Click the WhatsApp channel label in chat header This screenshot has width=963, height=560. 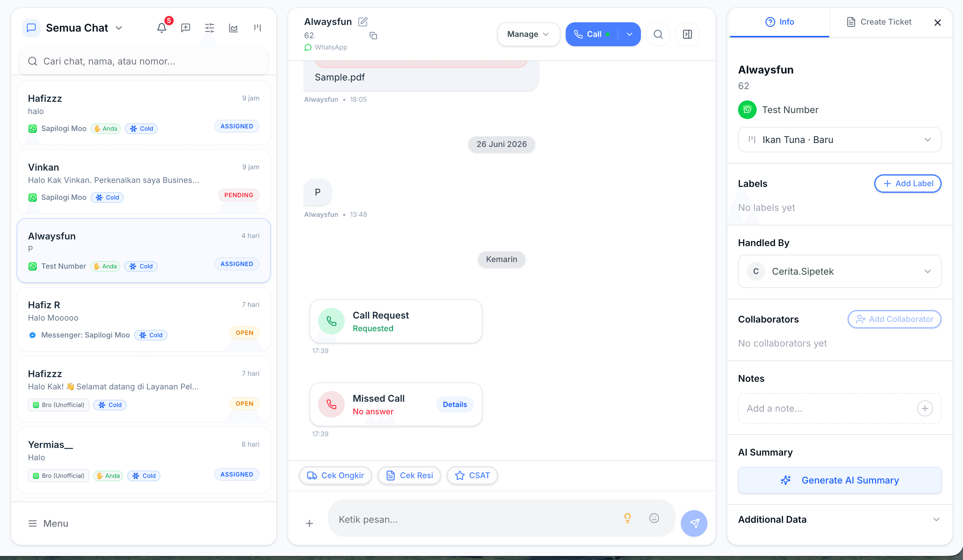(326, 47)
